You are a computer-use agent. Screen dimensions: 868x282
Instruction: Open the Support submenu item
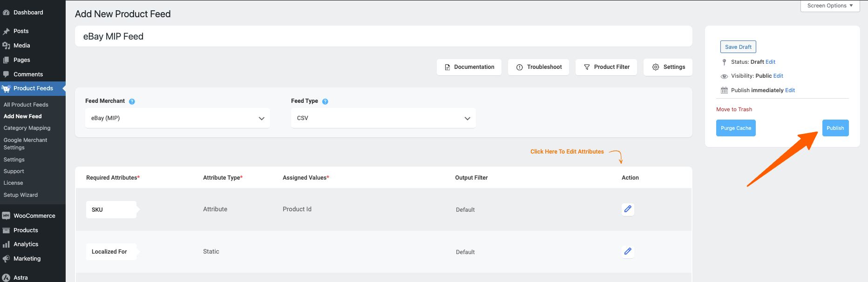[x=14, y=171]
